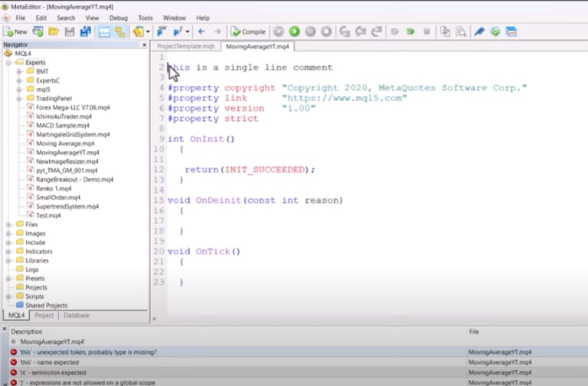
Task: Click the Open folder icon in toolbar
Action: tap(53, 32)
